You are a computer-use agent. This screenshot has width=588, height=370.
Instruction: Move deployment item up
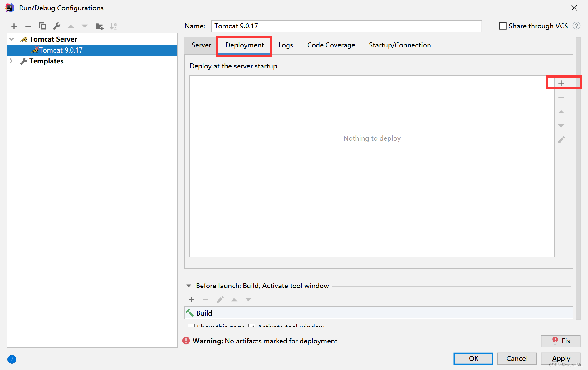click(x=561, y=112)
